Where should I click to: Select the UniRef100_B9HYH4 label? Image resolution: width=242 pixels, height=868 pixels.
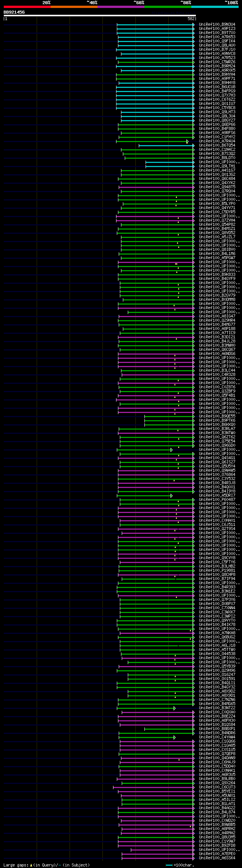[x=217, y=75]
